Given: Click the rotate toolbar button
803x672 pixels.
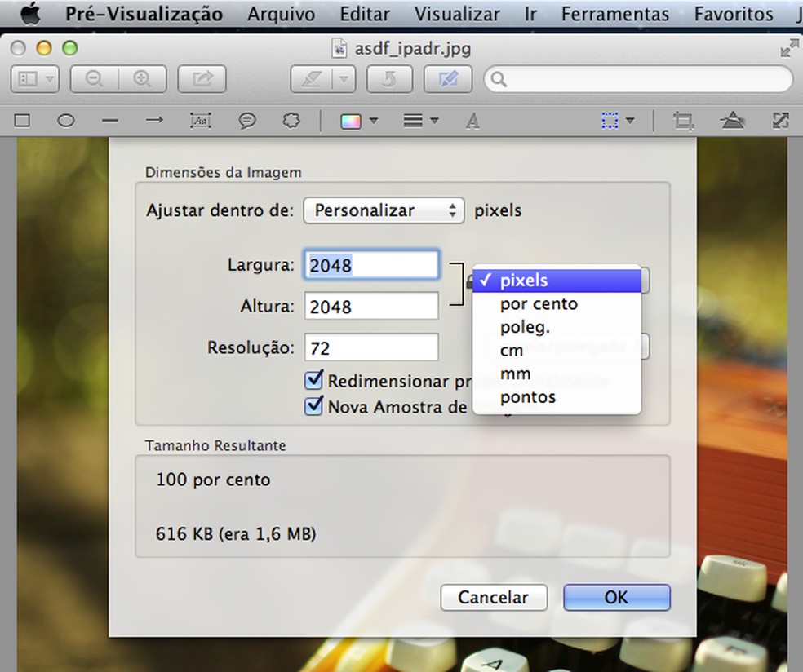Looking at the screenshot, I should [x=390, y=79].
